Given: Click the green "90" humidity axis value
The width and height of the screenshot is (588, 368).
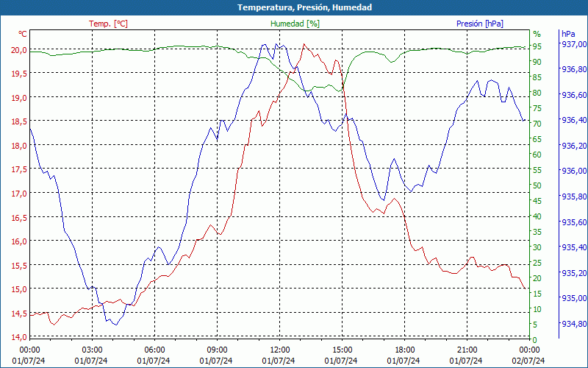Looking at the screenshot, I should 537,62.
